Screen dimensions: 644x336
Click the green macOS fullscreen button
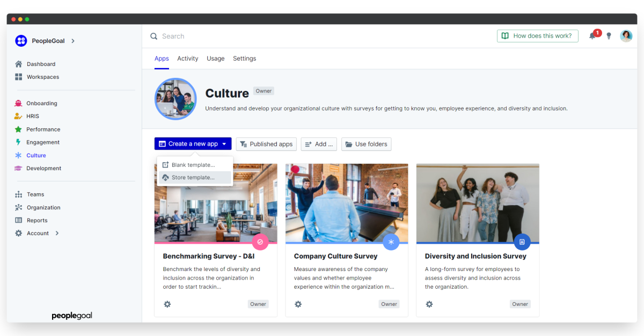point(27,19)
